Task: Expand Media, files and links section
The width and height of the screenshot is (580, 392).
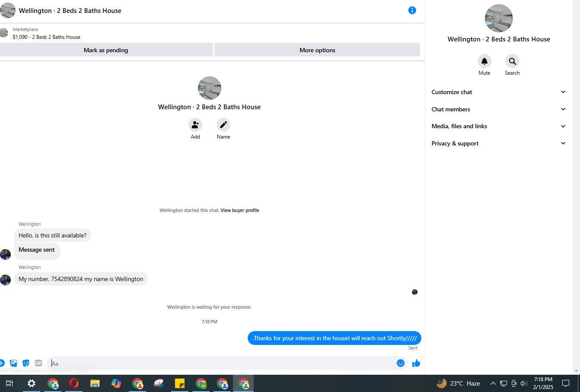Action: [x=499, y=126]
